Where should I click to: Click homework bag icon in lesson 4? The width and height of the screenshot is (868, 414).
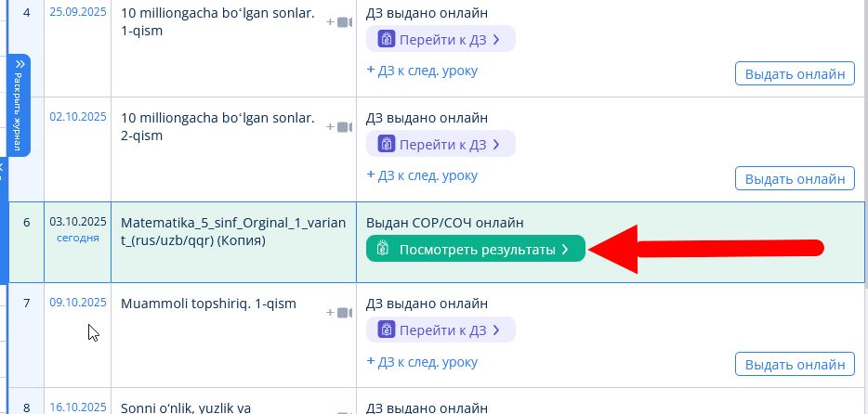pyautogui.click(x=385, y=40)
